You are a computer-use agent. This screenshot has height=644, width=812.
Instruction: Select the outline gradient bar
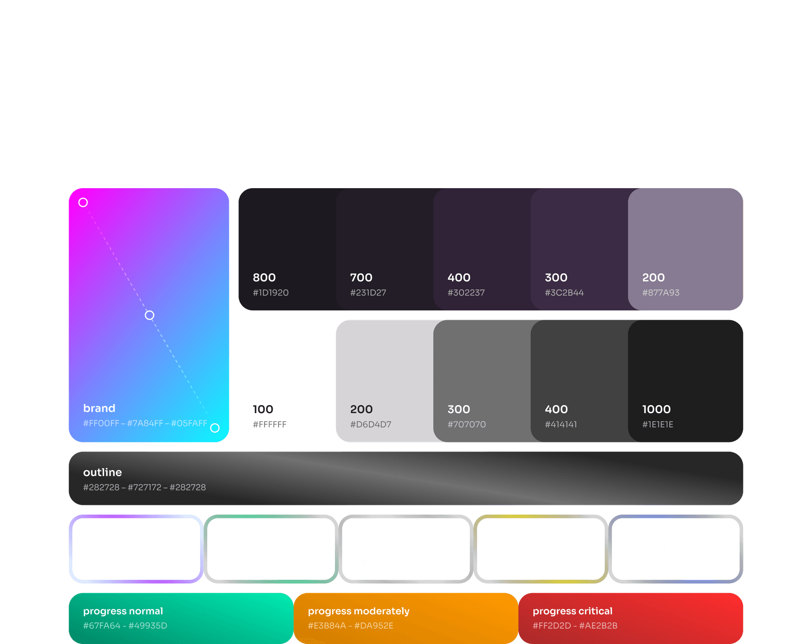pyautogui.click(x=406, y=478)
